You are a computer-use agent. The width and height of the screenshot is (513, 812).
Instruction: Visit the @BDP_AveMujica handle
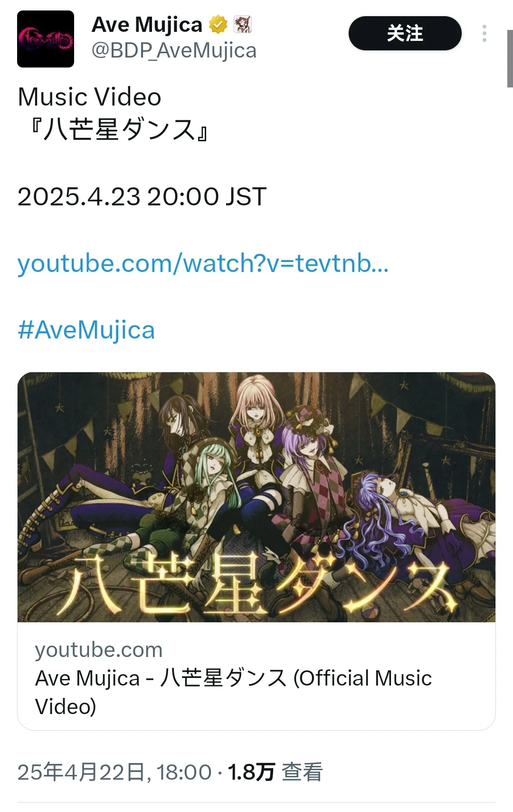click(x=174, y=50)
